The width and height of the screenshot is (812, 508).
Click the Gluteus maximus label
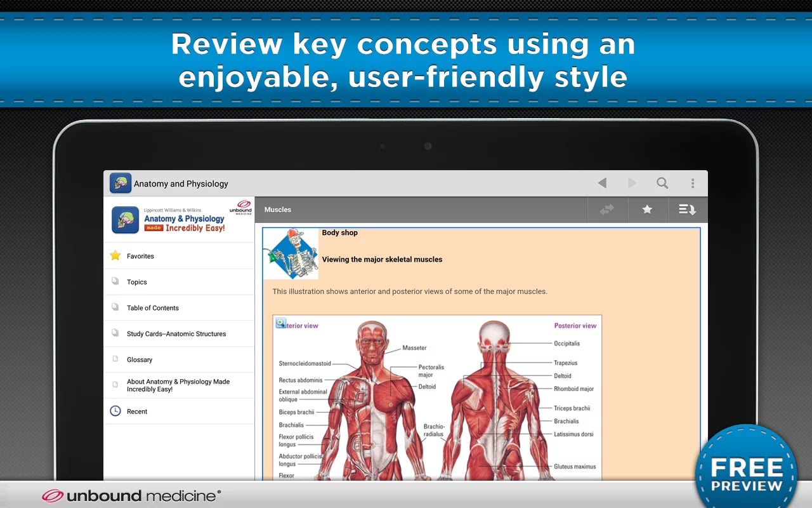pos(575,467)
